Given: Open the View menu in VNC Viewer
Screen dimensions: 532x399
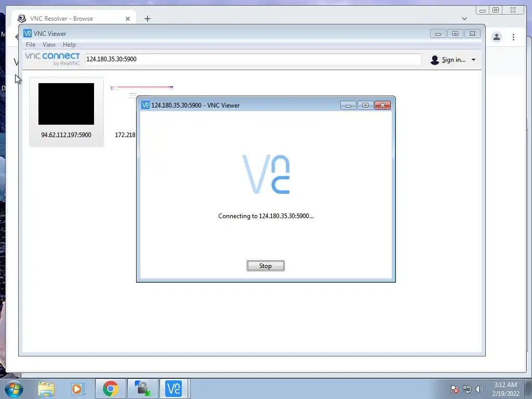Looking at the screenshot, I should coord(49,45).
